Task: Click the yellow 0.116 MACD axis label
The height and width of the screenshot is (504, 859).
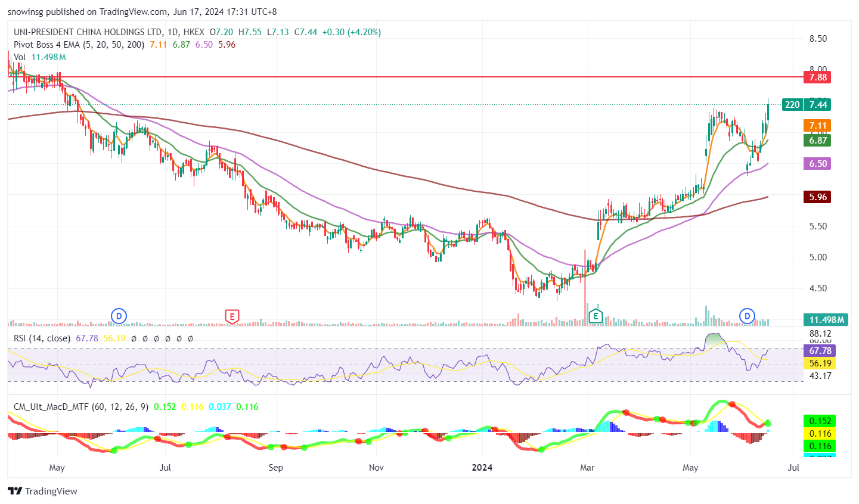Action: tap(820, 434)
